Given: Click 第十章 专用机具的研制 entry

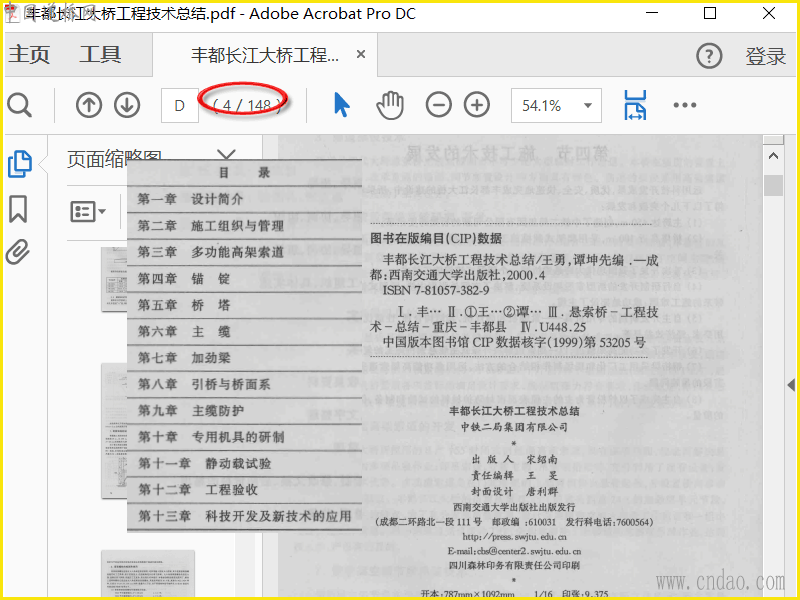Looking at the screenshot, I should pyautogui.click(x=211, y=437).
